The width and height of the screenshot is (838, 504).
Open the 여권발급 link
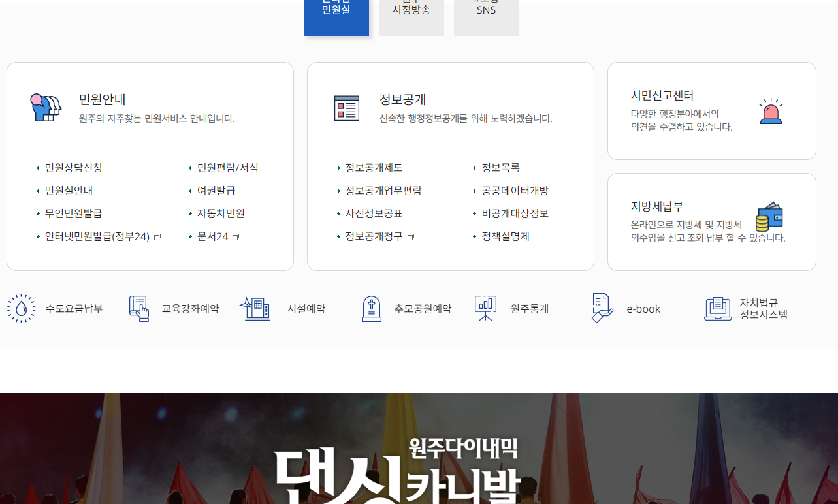(216, 191)
